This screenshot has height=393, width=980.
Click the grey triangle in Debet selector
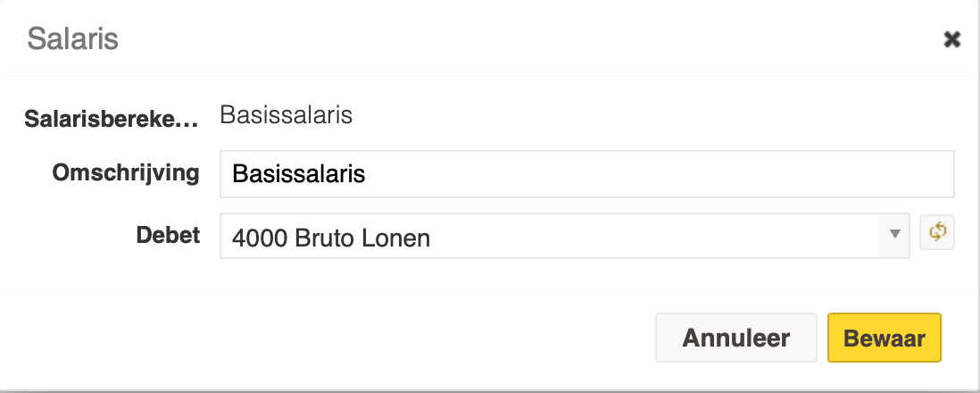(x=894, y=234)
